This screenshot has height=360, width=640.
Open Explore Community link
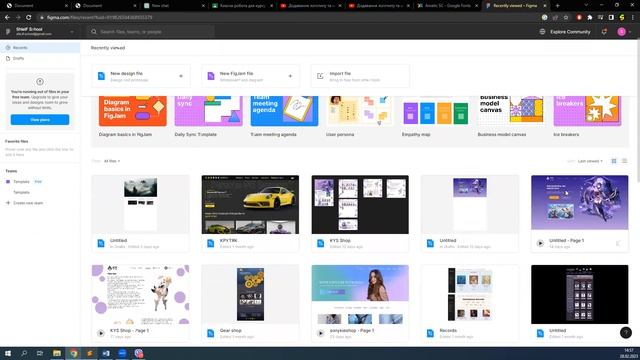point(570,31)
